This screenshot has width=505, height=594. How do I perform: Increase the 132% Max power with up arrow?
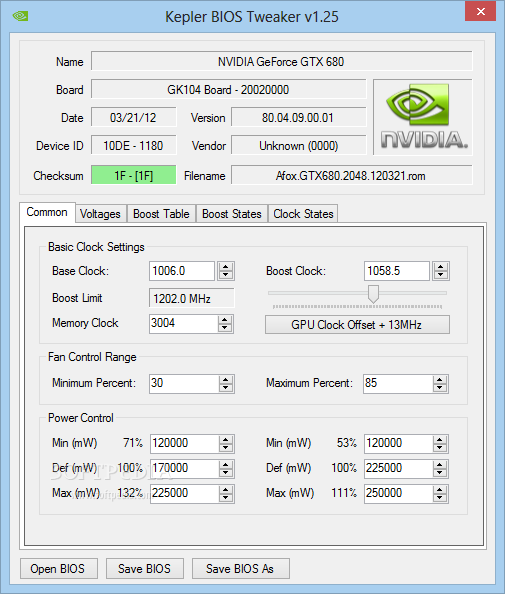click(226, 490)
